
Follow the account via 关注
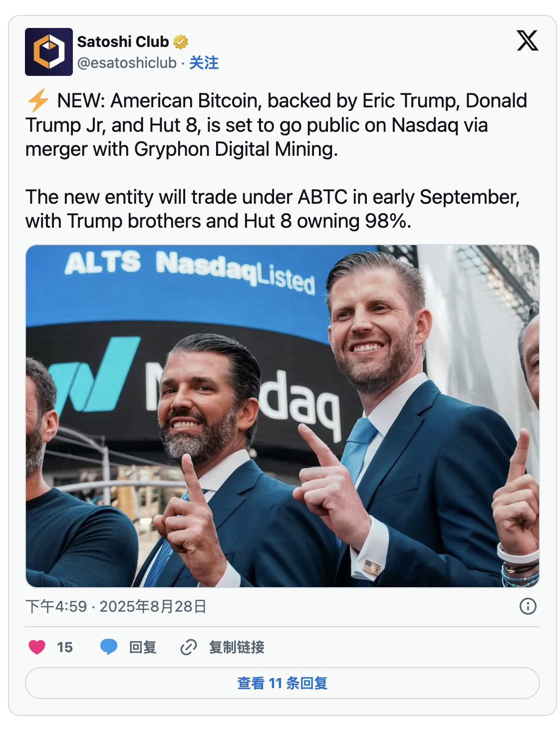click(204, 63)
